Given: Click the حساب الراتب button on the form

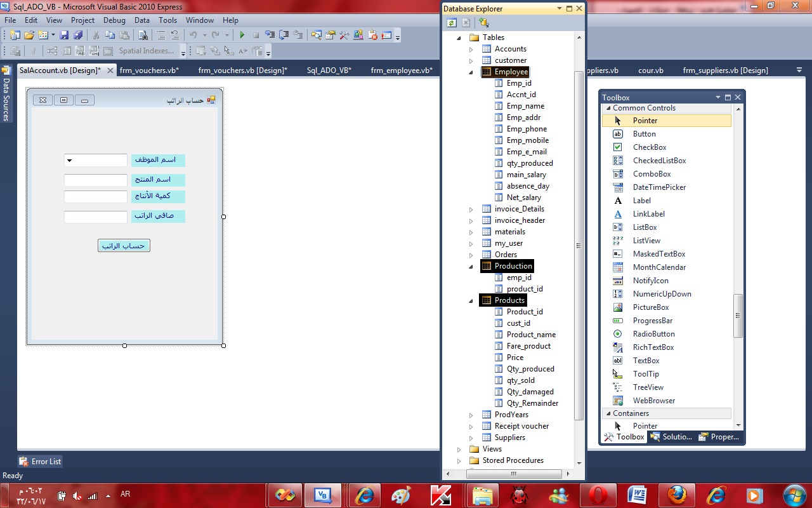Looking at the screenshot, I should click(x=124, y=246).
